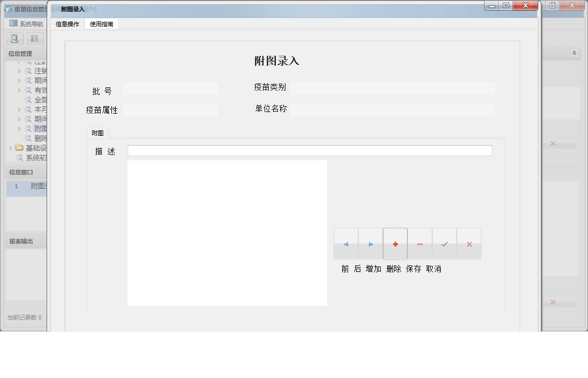The width and height of the screenshot is (588, 378).
Task: Save with the green checkmark button
Action: (444, 244)
